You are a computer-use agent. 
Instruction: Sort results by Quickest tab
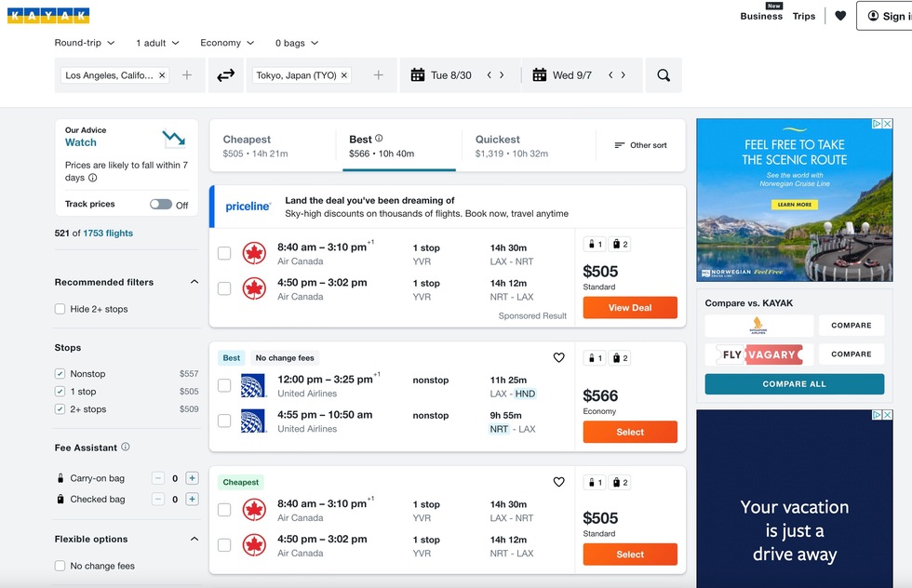[x=529, y=145]
